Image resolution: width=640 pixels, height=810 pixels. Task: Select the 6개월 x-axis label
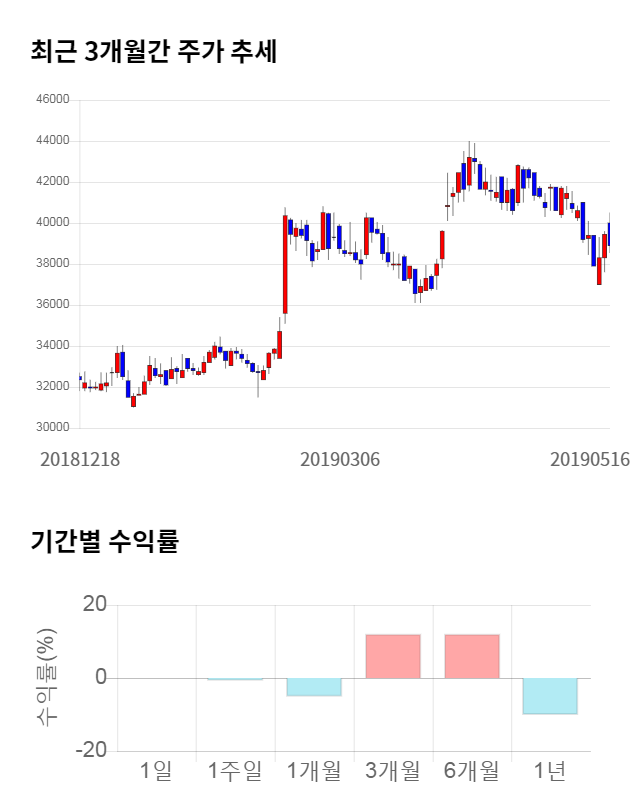[471, 770]
